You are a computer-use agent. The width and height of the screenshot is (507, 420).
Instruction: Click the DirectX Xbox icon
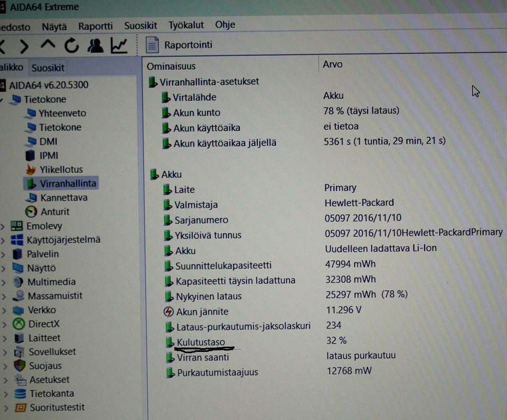(x=19, y=324)
